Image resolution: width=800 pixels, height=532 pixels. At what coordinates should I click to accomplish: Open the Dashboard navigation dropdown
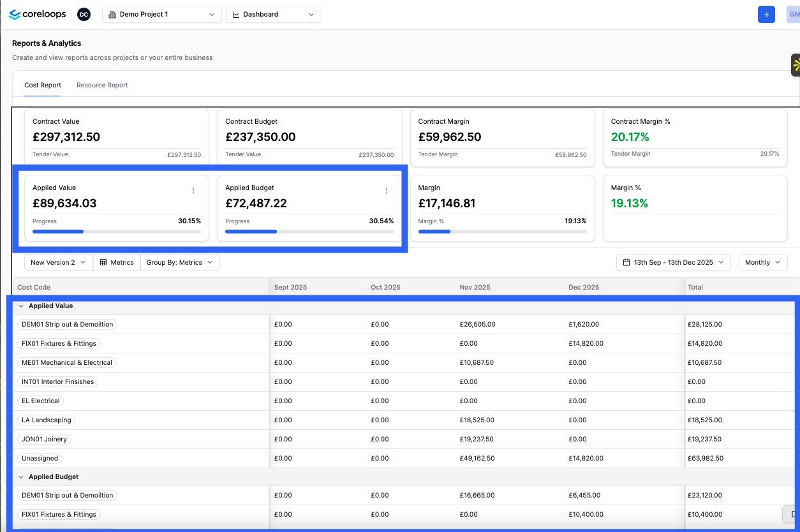point(274,14)
